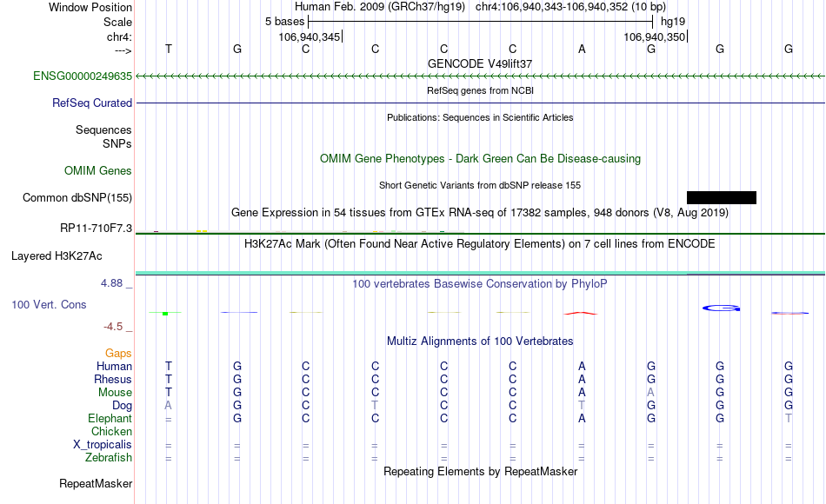Viewport: 826px width, 504px height.
Task: Open the RepeatMasker track label
Action: click(x=96, y=483)
